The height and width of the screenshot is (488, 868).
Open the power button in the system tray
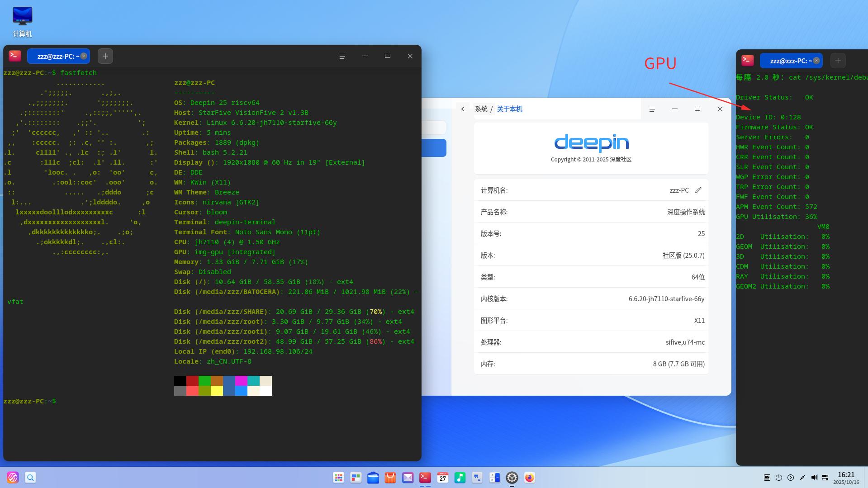pyautogui.click(x=779, y=478)
